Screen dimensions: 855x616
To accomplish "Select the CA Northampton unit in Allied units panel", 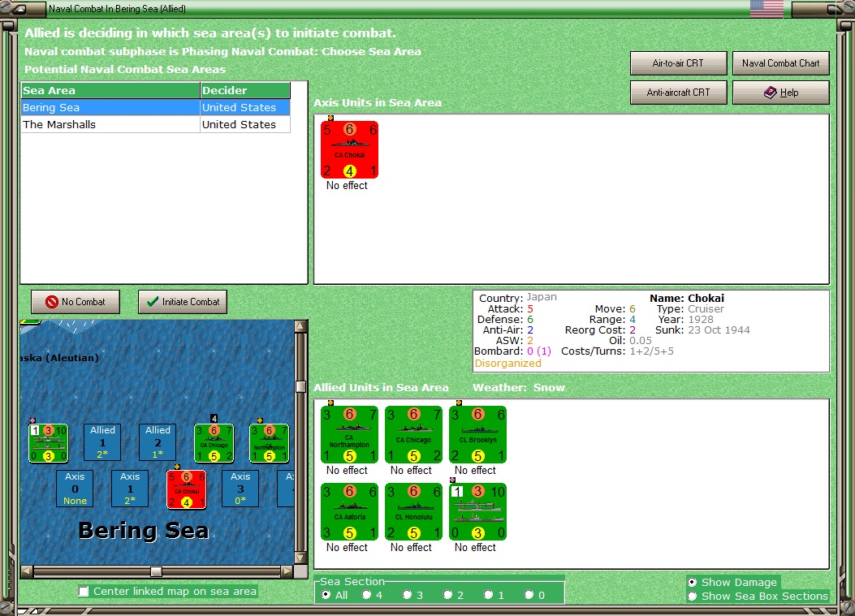I will pos(349,434).
